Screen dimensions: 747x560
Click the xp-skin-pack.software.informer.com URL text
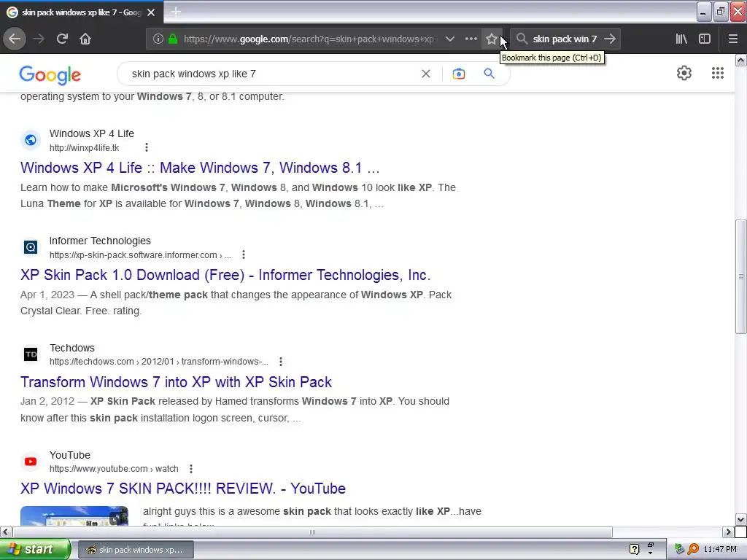coord(140,255)
